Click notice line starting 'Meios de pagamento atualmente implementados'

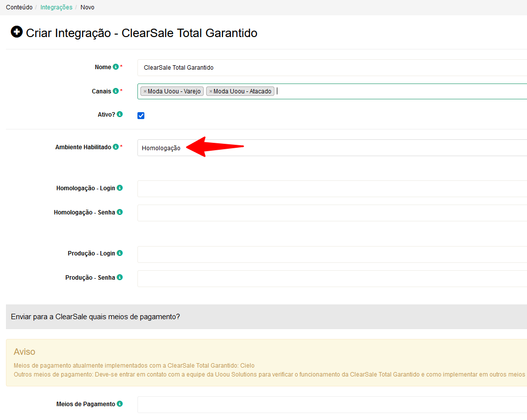point(134,366)
